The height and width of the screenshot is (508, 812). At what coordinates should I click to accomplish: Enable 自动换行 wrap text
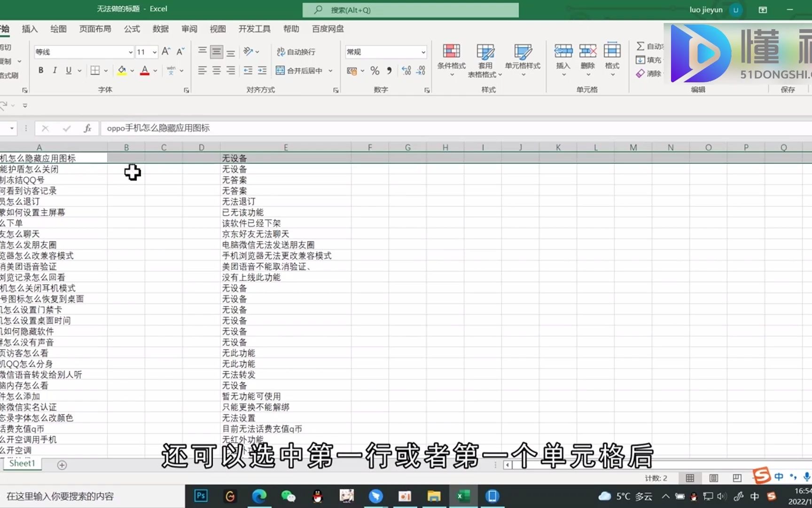coord(296,52)
